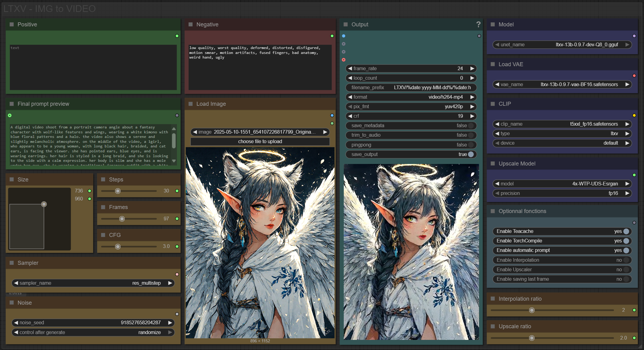Click the right arrow on frame_rate
The height and width of the screenshot is (350, 644).
(x=472, y=68)
